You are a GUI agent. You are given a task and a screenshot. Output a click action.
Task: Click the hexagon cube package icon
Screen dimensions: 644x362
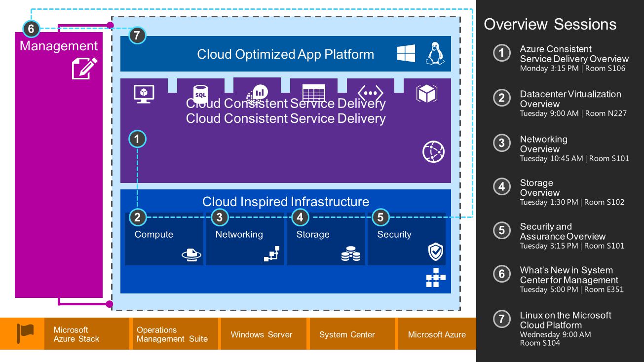pos(427,93)
